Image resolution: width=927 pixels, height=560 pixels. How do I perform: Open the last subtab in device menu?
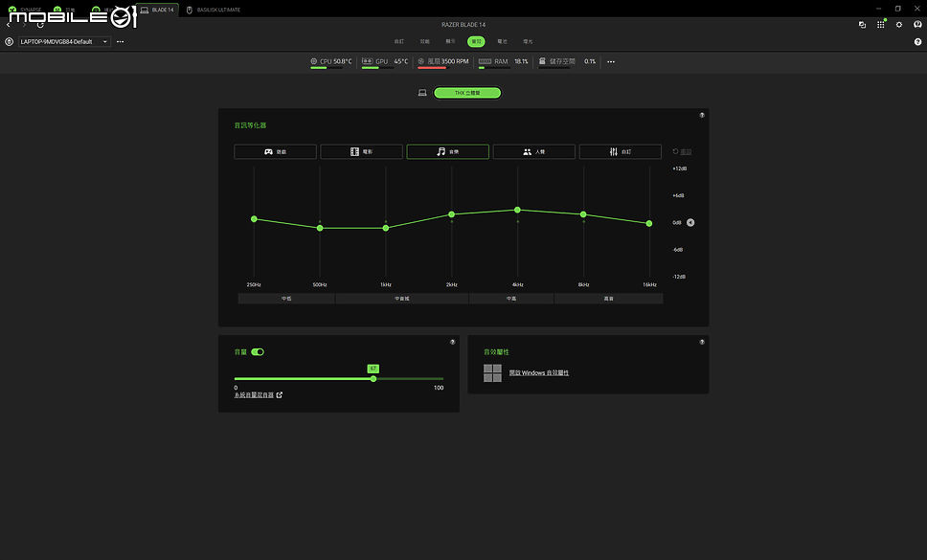click(x=528, y=41)
